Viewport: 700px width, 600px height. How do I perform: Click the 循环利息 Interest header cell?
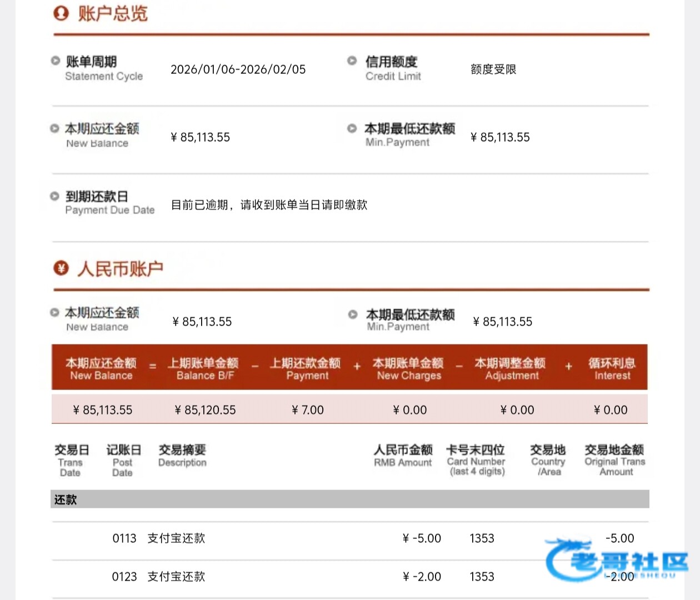click(612, 369)
